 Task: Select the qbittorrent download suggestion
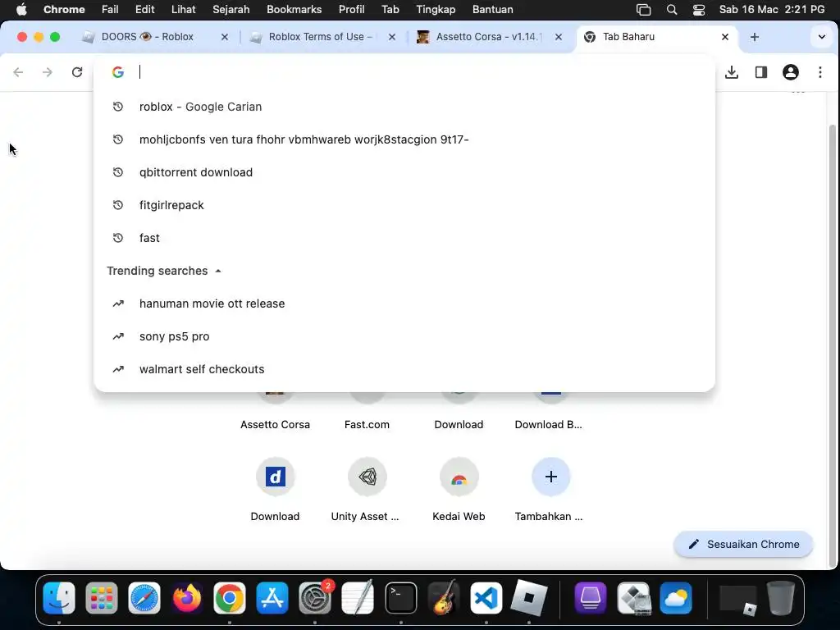pyautogui.click(x=404, y=172)
